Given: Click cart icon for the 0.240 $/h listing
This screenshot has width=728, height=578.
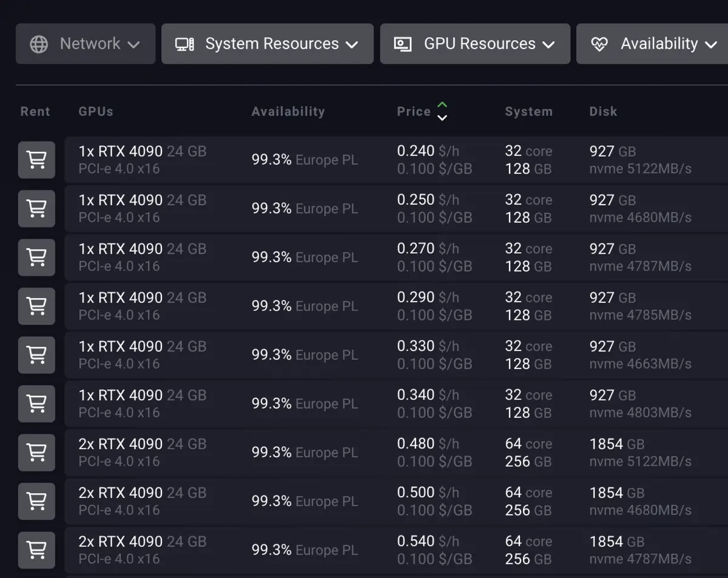Looking at the screenshot, I should [36, 160].
